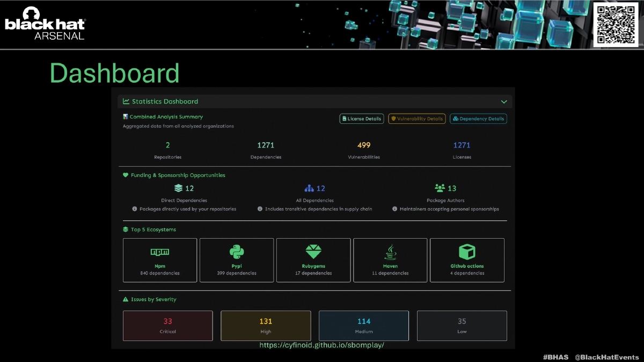Click the npm logo icon
The height and width of the screenshot is (362, 644).
(160, 252)
